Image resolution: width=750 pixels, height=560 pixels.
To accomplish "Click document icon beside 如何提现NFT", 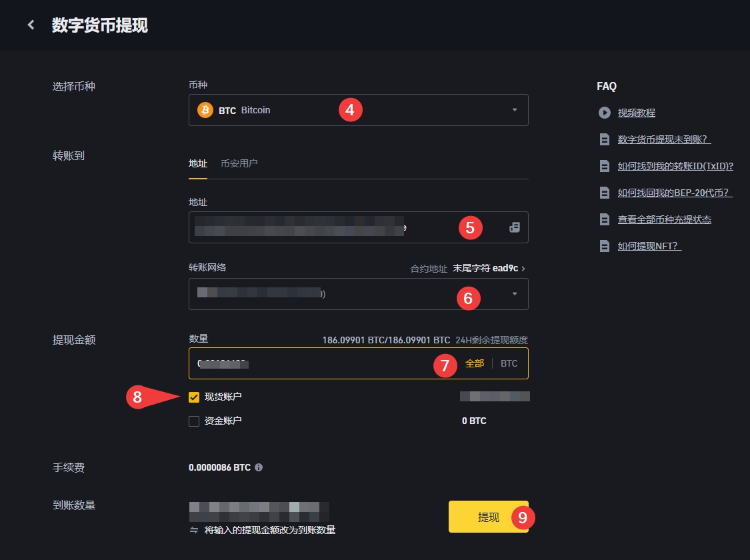I will (x=605, y=246).
